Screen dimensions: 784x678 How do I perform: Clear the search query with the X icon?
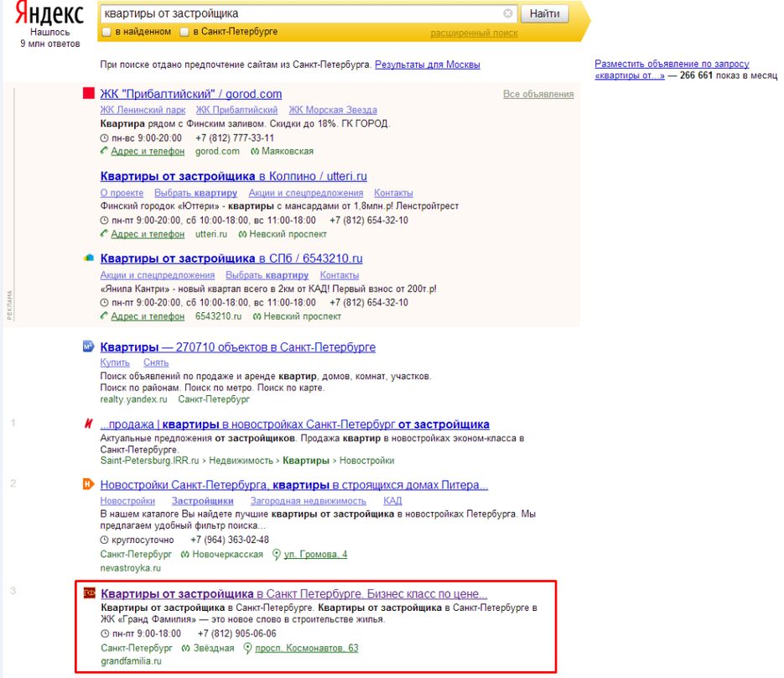click(x=507, y=13)
